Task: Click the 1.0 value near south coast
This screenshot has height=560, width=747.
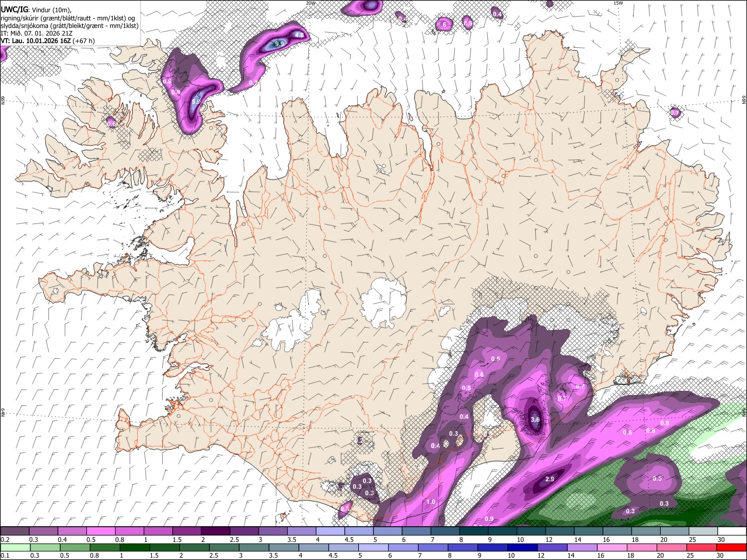Action: point(431,502)
